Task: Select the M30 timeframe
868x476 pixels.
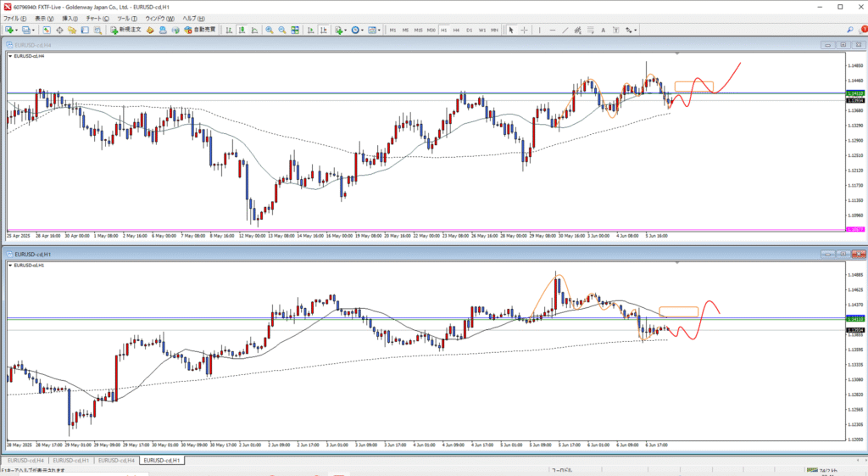Action: pyautogui.click(x=431, y=30)
